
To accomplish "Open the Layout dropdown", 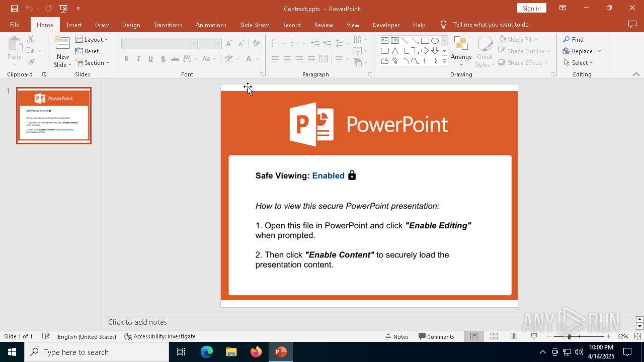I will [x=92, y=40].
